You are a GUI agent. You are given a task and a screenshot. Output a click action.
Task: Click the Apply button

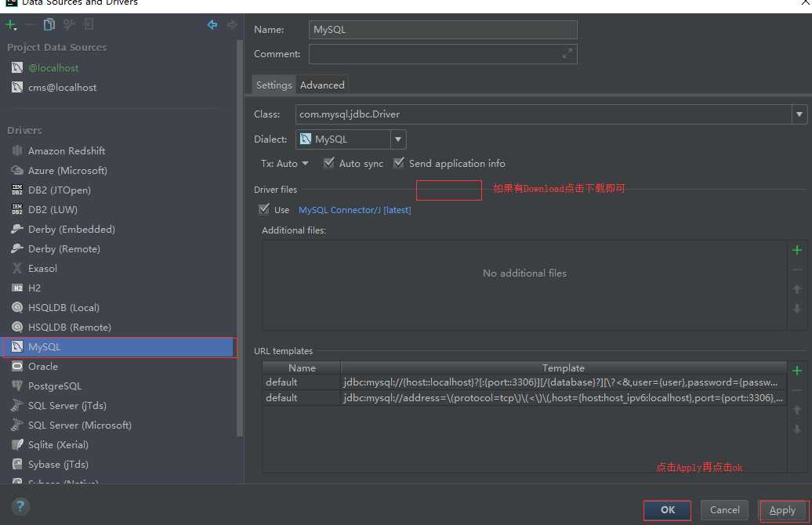coord(782,510)
